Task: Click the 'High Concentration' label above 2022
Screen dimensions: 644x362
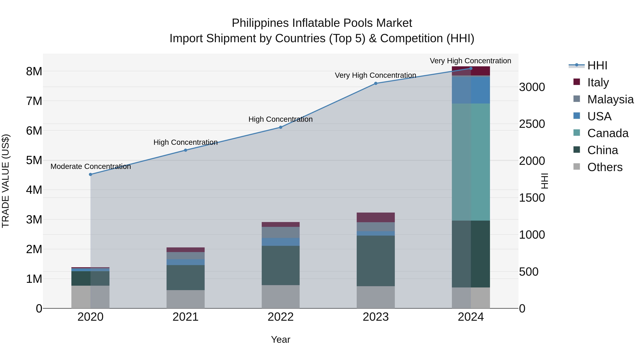Action: (280, 119)
